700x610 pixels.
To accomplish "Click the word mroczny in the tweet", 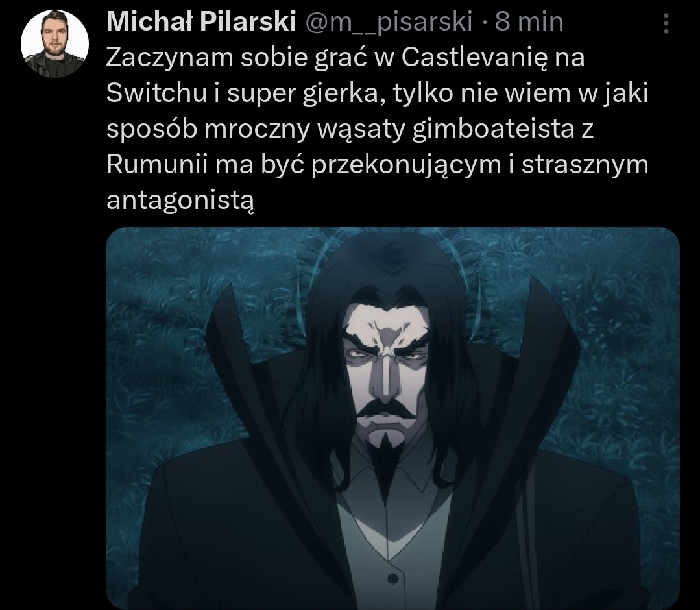I will coord(257,130).
